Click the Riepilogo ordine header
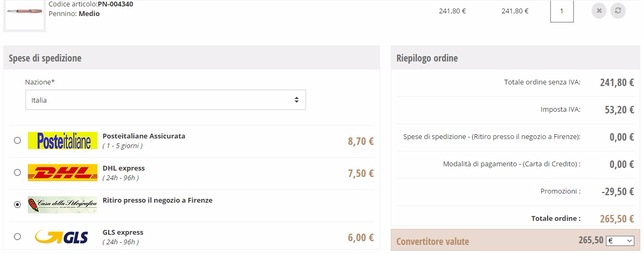Viewport: 644px width, 254px height. pyautogui.click(x=427, y=58)
